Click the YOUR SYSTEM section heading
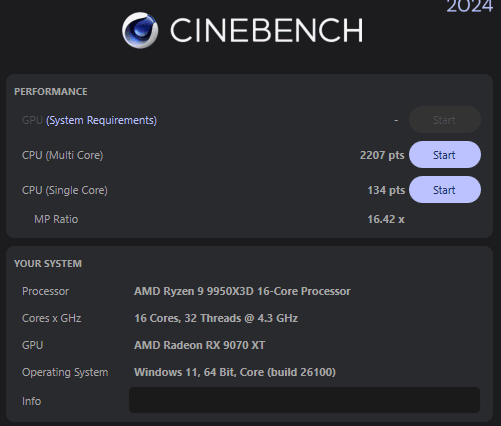 coord(48,264)
